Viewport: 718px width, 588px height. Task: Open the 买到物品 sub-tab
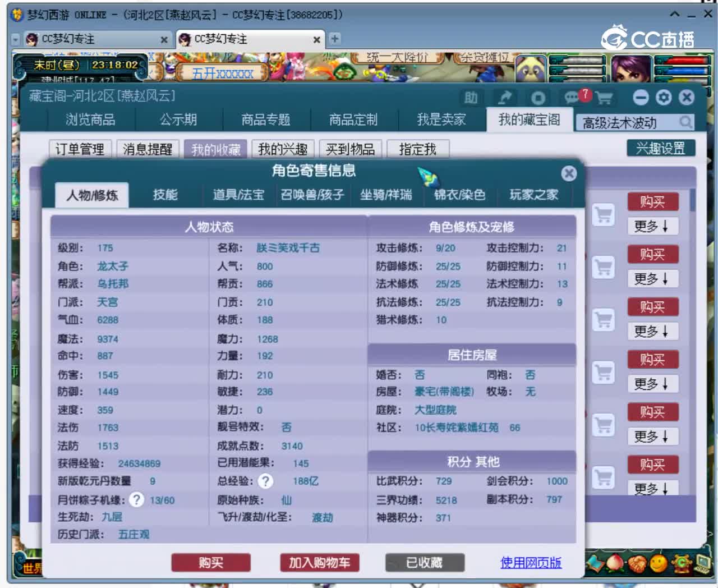351,149
